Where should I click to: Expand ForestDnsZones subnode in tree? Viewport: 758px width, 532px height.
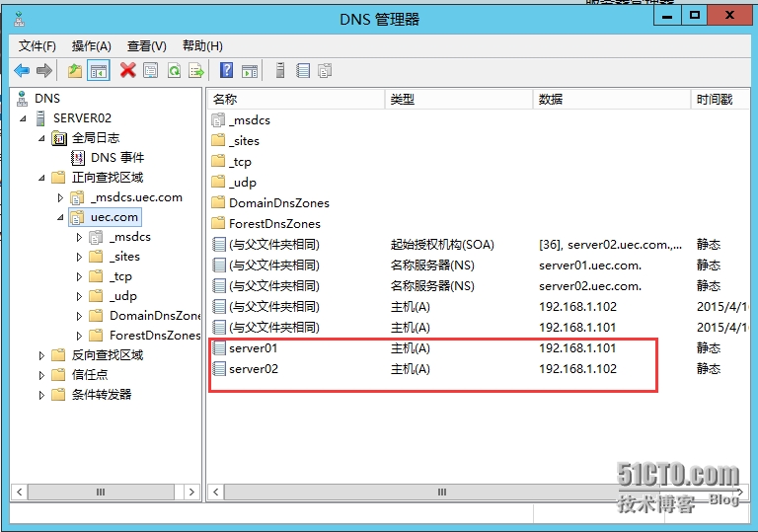(x=79, y=336)
